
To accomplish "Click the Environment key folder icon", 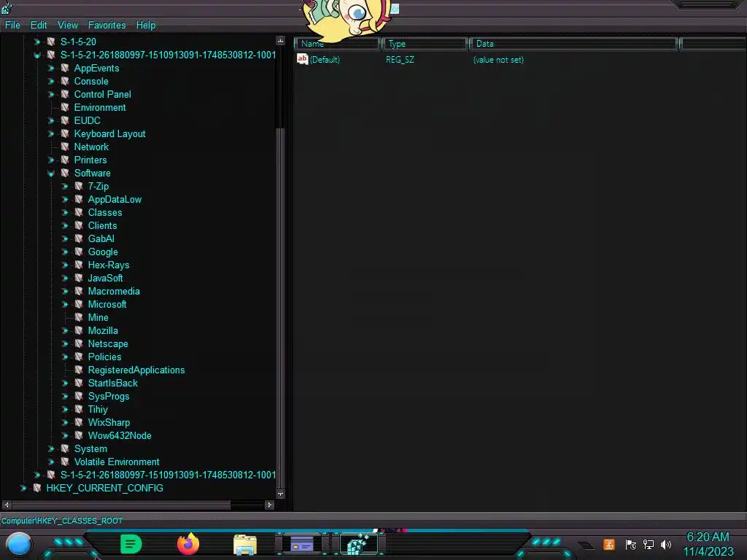I will [x=65, y=107].
